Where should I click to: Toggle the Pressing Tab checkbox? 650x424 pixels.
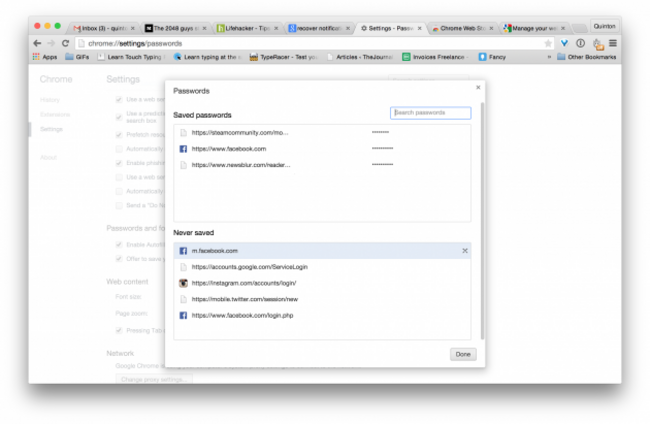119,330
